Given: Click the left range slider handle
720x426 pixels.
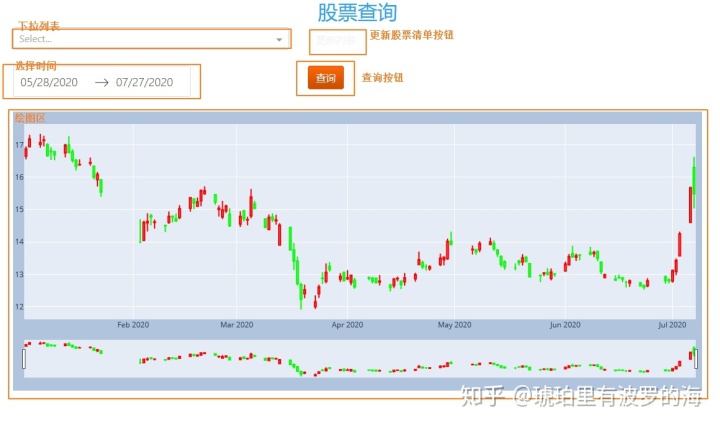Looking at the screenshot, I should click(x=24, y=359).
